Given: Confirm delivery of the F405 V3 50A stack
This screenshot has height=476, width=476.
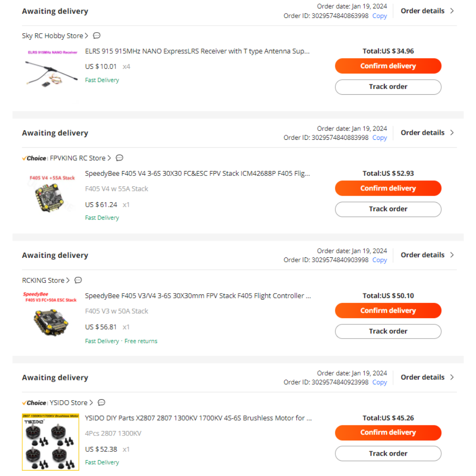Looking at the screenshot, I should click(388, 311).
